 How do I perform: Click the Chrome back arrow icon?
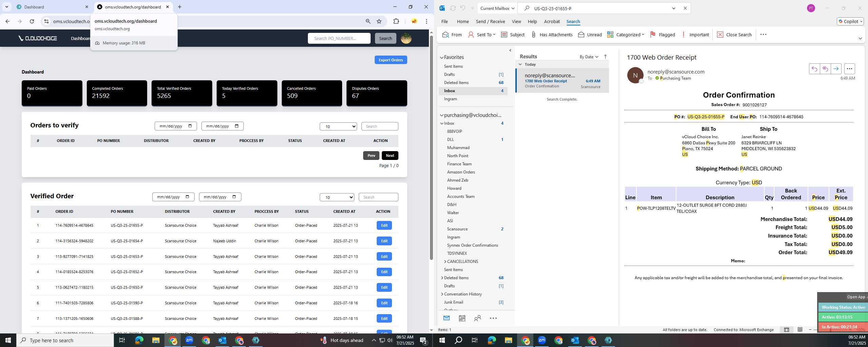tap(7, 21)
